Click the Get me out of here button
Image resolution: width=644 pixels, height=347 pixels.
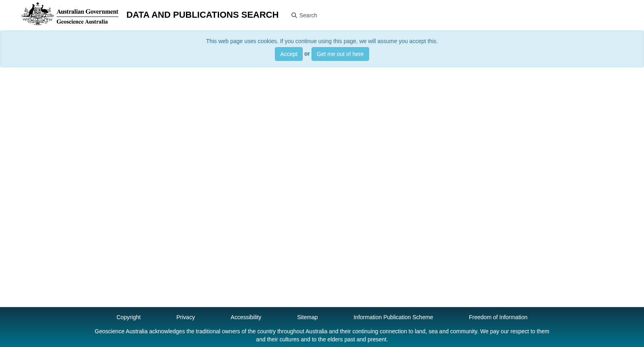pos(340,54)
